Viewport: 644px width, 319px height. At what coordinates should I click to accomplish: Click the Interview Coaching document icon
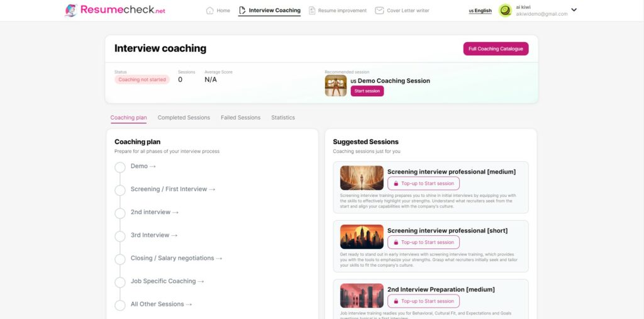pyautogui.click(x=242, y=10)
